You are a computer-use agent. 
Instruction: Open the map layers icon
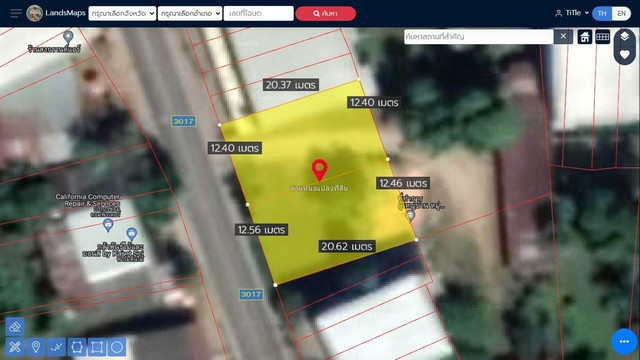click(624, 36)
